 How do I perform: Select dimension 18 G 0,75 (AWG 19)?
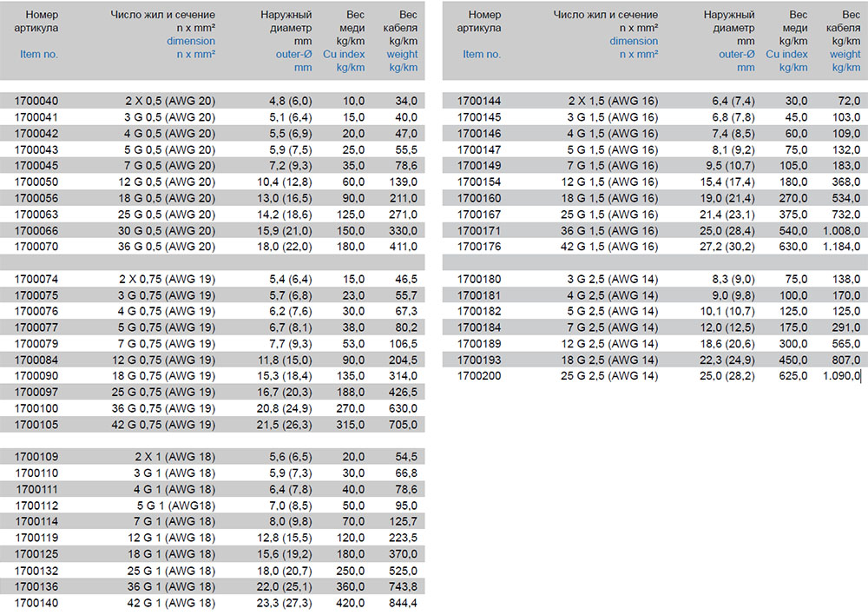164,376
